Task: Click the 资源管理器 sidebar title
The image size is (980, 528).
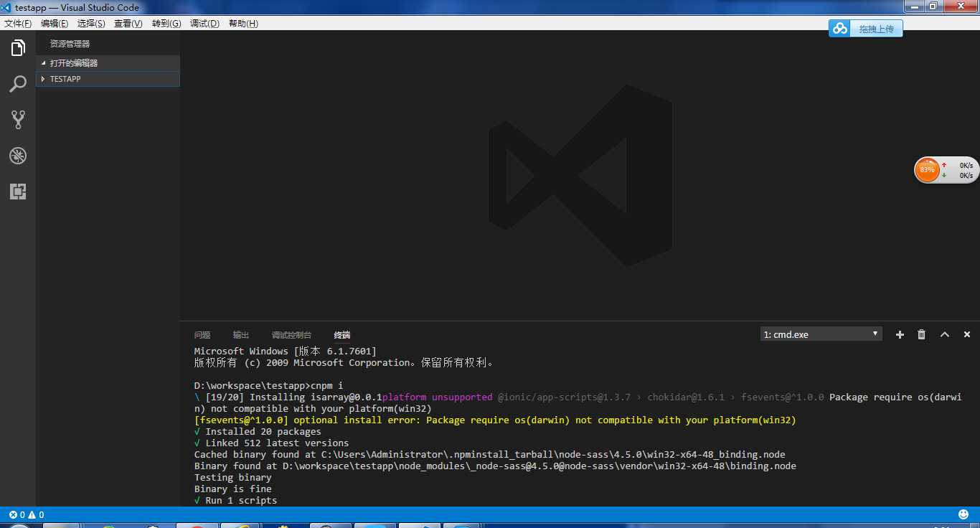Action: [70, 44]
